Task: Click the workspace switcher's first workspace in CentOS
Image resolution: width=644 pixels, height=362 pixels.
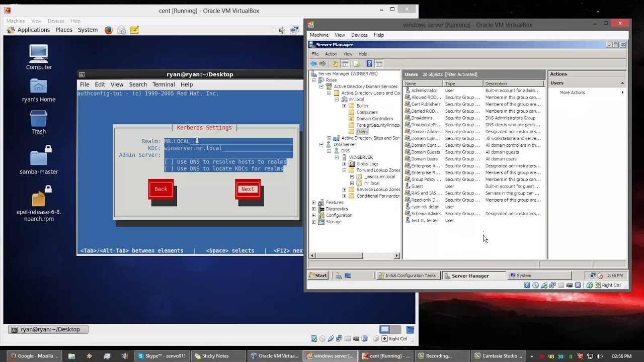Action: click(x=385, y=330)
